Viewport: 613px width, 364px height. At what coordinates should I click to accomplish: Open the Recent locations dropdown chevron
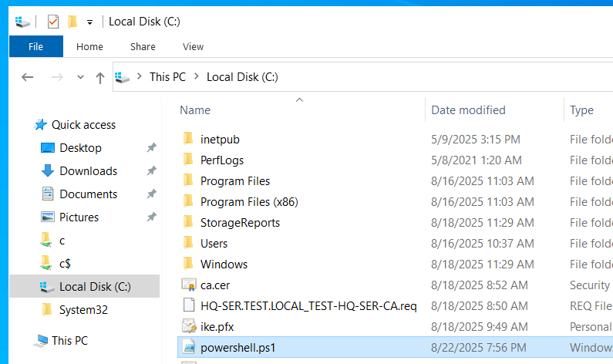(80, 77)
